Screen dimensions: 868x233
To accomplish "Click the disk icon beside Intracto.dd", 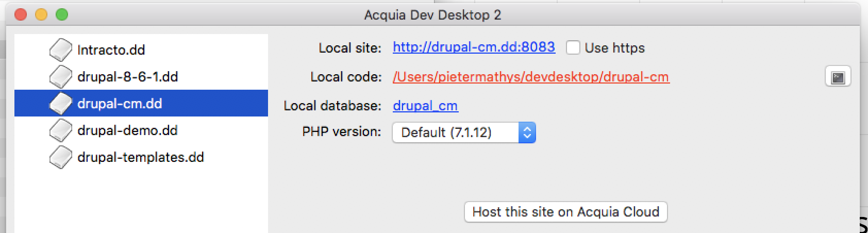I will click(x=61, y=50).
